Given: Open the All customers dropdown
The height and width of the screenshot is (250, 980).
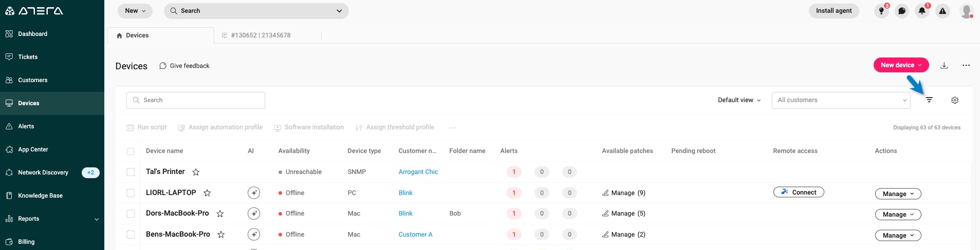Looking at the screenshot, I should coord(841,100).
